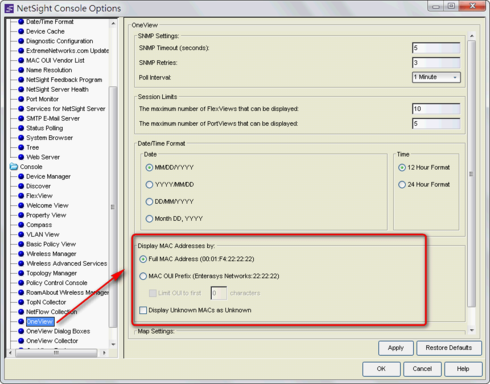Open Basic Policy View options
Viewport: 490px width, 384px height.
tap(51, 244)
